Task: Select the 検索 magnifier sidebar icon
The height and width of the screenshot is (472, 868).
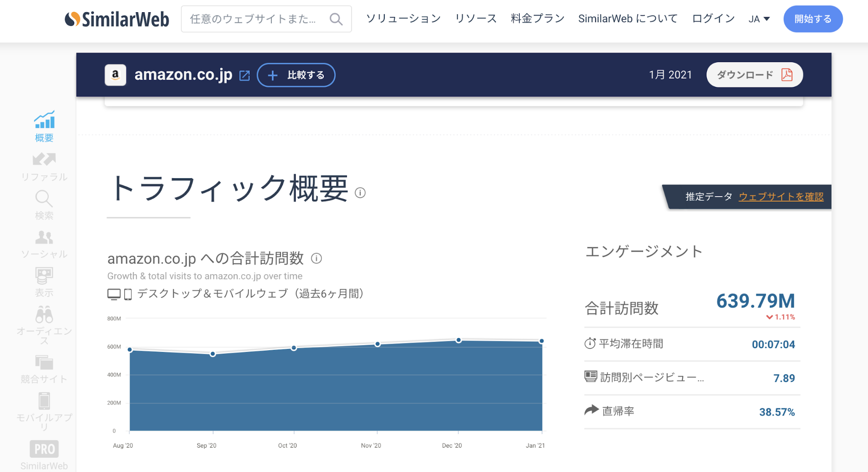Action: [44, 199]
